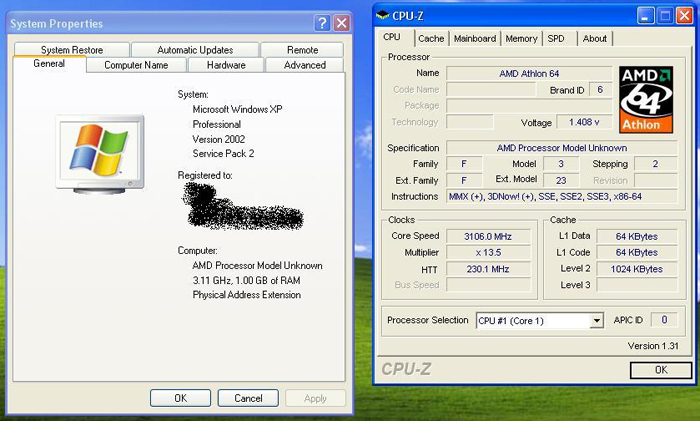Close the System Properties dialog
This screenshot has width=700, height=421.
coord(342,23)
